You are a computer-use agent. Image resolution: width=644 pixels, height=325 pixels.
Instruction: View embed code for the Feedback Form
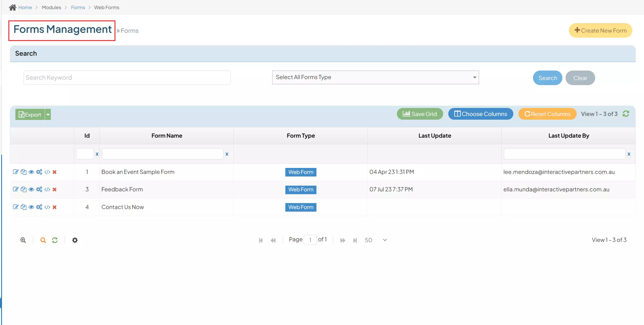pyautogui.click(x=47, y=189)
